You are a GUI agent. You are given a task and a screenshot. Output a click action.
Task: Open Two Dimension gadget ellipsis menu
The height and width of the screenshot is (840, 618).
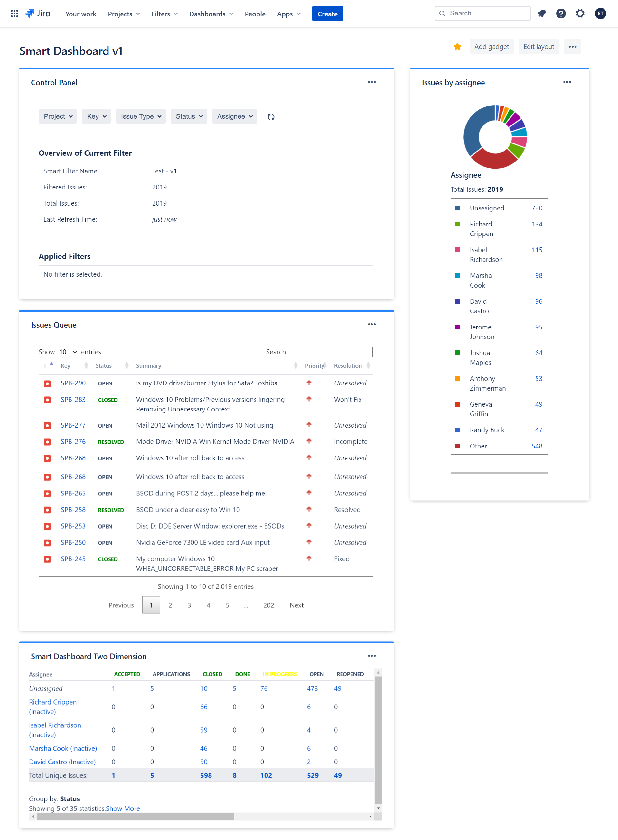click(x=371, y=656)
